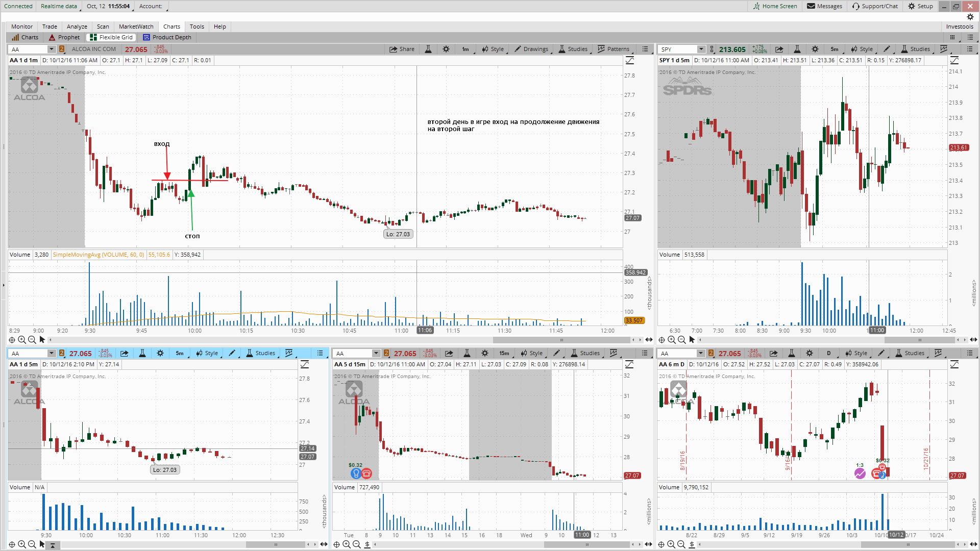The image size is (980, 551).
Task: Open settings gear on SPY chart
Action: [x=815, y=49]
